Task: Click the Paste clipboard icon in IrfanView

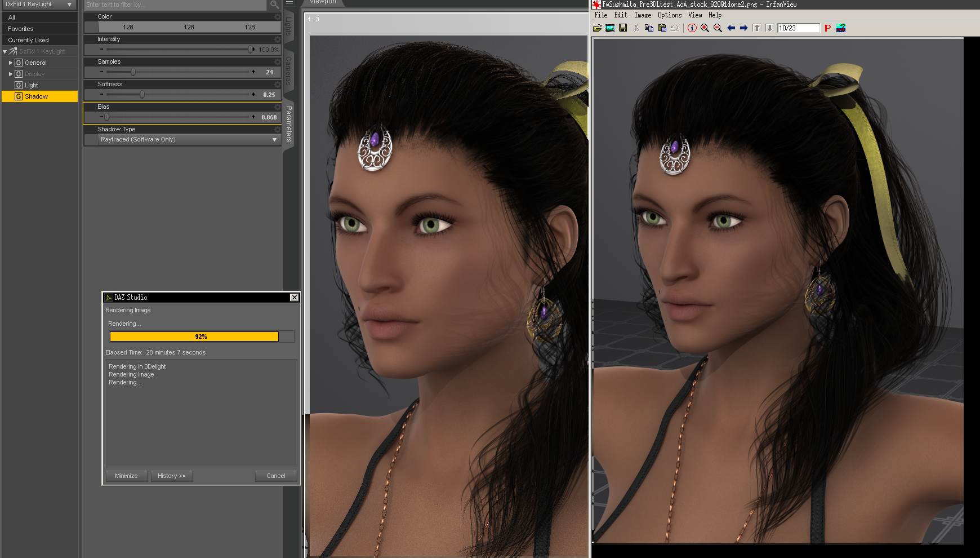Action: click(x=662, y=28)
